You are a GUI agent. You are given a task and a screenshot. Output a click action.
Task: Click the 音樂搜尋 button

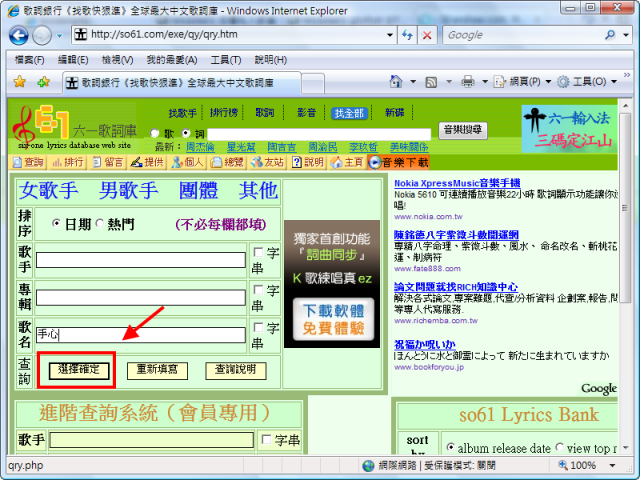pos(463,130)
